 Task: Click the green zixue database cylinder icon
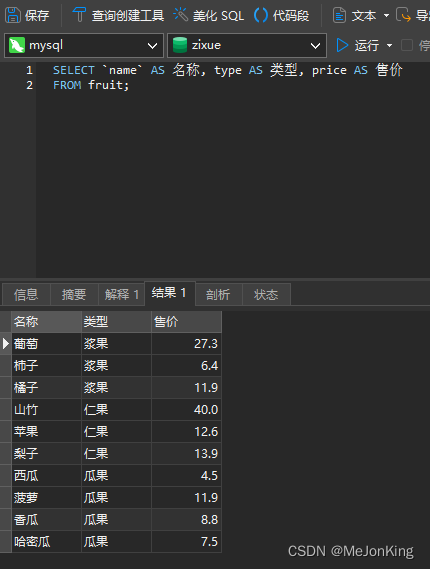[180, 45]
